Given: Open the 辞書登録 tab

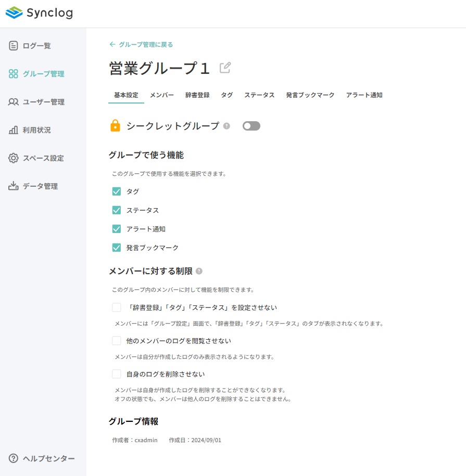Looking at the screenshot, I should pyautogui.click(x=197, y=95).
